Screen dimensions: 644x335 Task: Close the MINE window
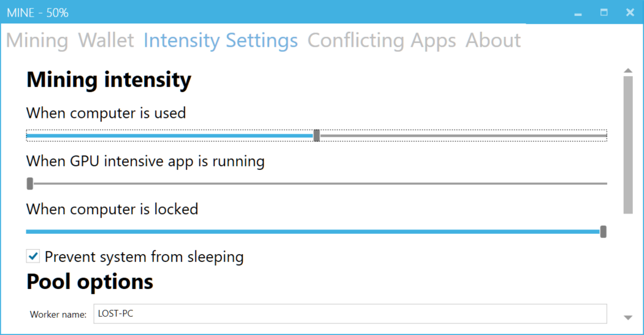[630, 12]
